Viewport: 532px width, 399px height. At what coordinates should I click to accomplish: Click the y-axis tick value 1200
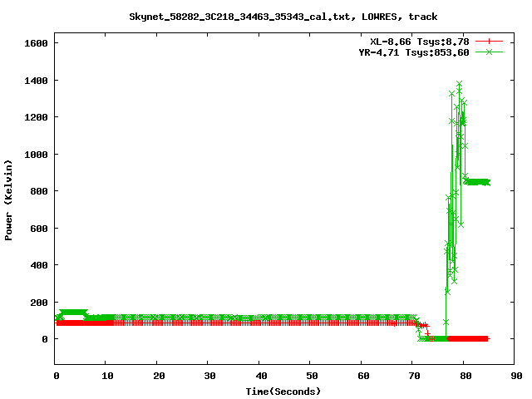[x=36, y=117]
